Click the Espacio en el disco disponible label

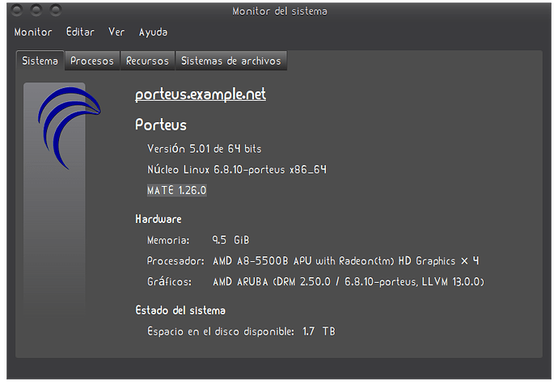pos(221,331)
